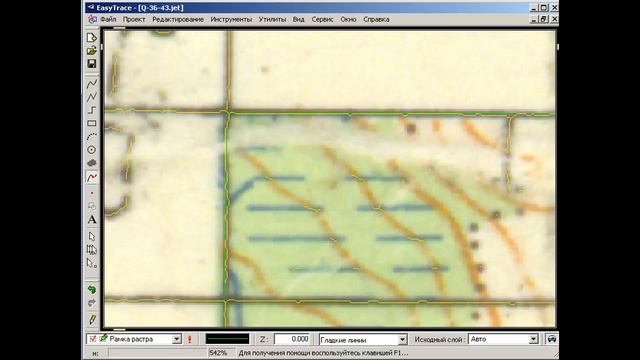Open the Инструменты menu
The width and height of the screenshot is (640, 360).
click(x=231, y=19)
